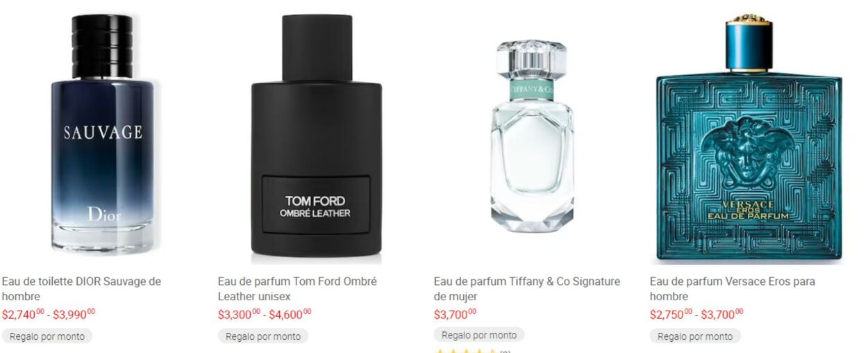Go to the Tiffany & Co Signature de mujer title

coord(527,289)
